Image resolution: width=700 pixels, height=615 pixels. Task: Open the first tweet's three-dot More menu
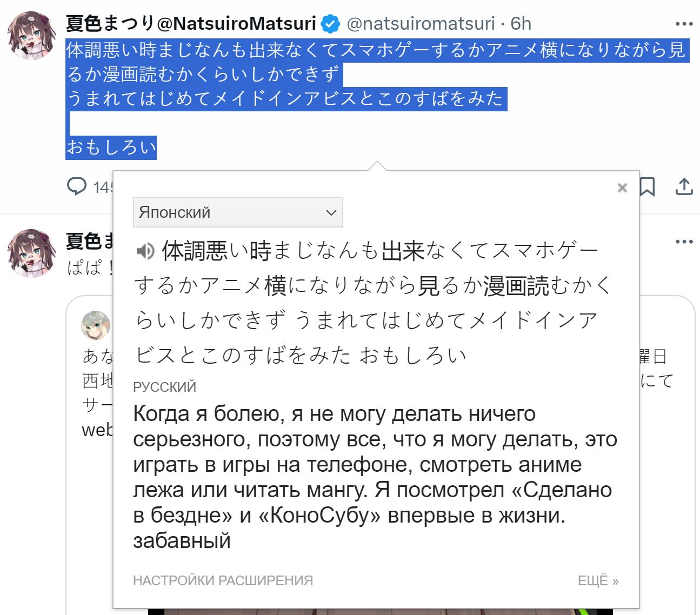coord(684,24)
